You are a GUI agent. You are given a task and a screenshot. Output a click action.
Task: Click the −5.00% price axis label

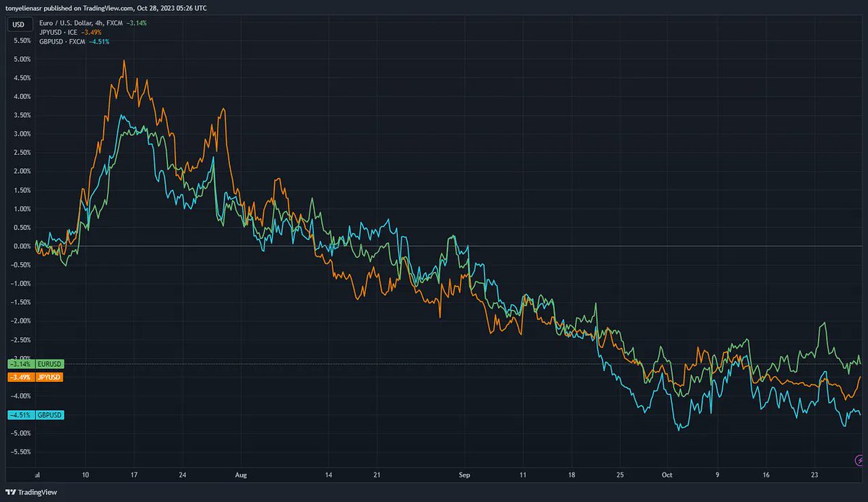tap(22, 433)
